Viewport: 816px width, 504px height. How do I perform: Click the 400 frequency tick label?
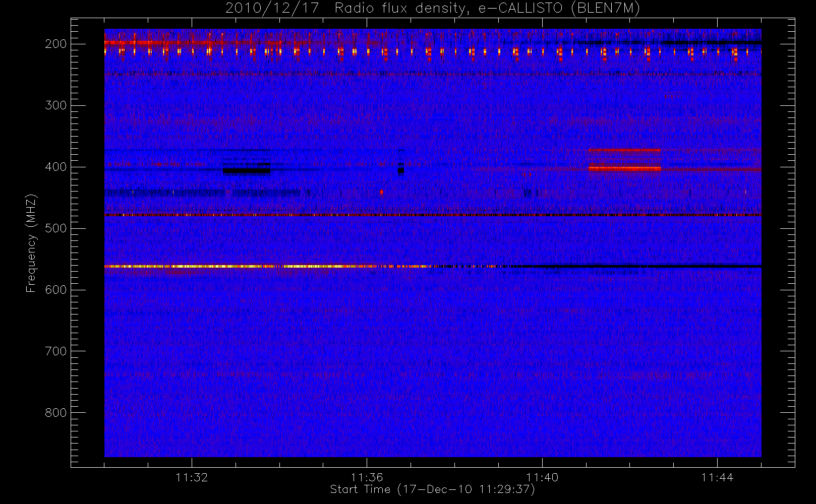tap(56, 167)
